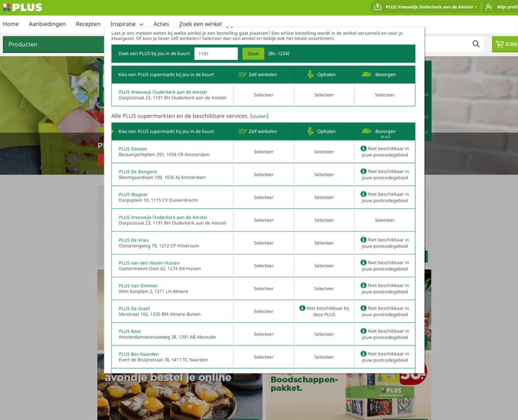Open Aanbiedingen in the navigation
The height and width of the screenshot is (420, 518).
(47, 24)
